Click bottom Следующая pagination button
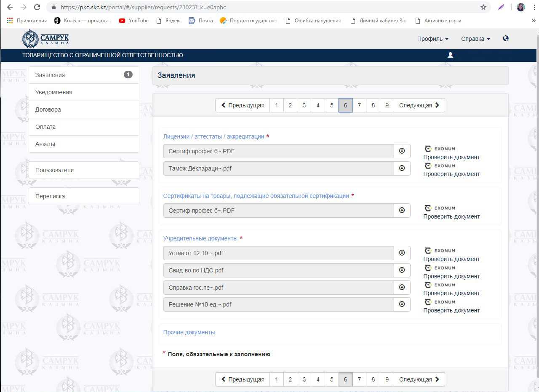The width and height of the screenshot is (539, 392). 419,379
